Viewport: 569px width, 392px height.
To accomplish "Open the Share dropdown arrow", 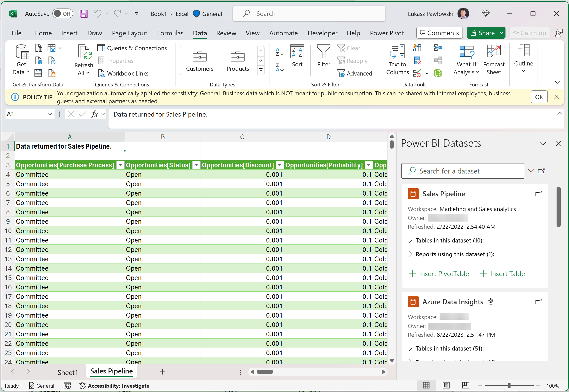I will coord(501,33).
